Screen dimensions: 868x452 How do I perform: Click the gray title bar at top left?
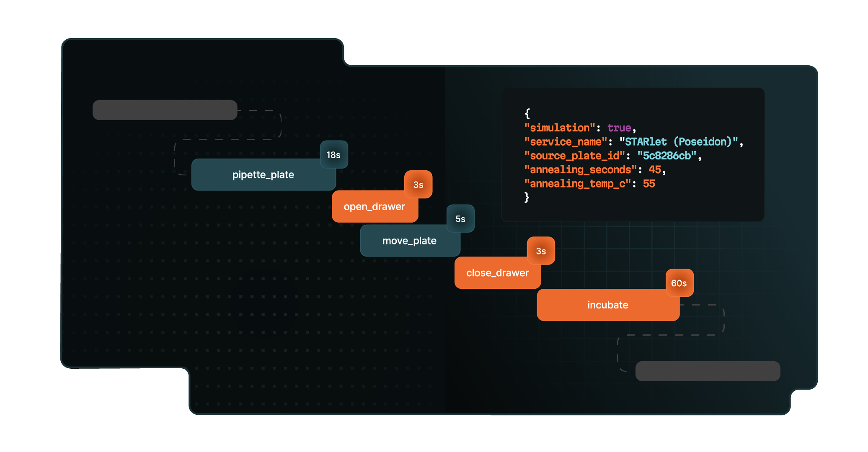pyautogui.click(x=165, y=110)
